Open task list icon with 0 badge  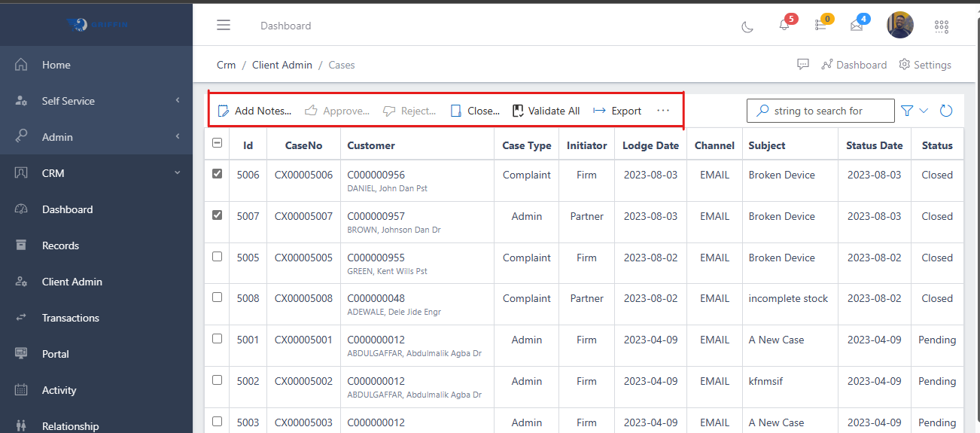820,25
